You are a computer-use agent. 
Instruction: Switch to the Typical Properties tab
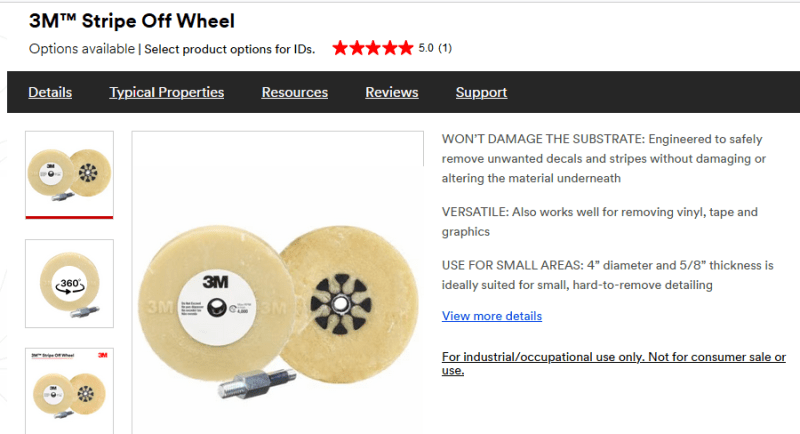pyautogui.click(x=166, y=92)
